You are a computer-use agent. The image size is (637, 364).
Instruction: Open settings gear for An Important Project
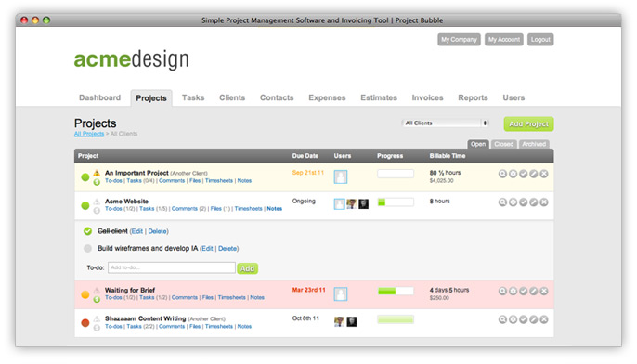point(513,174)
